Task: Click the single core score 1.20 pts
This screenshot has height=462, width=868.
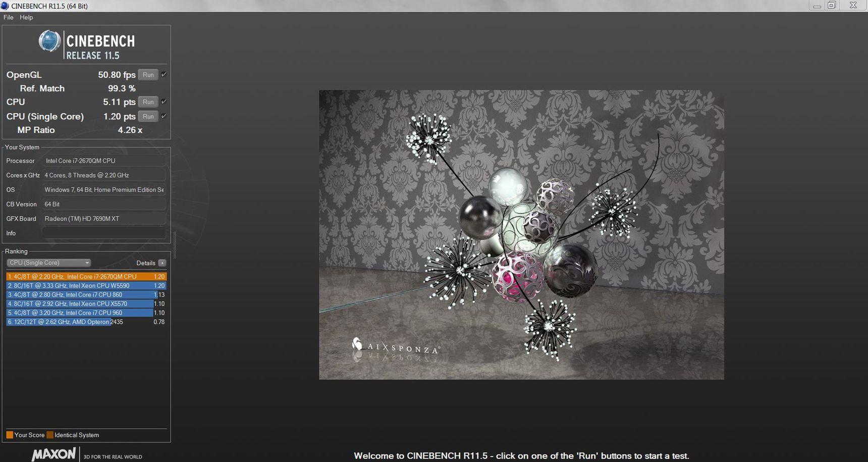Action: (x=119, y=116)
